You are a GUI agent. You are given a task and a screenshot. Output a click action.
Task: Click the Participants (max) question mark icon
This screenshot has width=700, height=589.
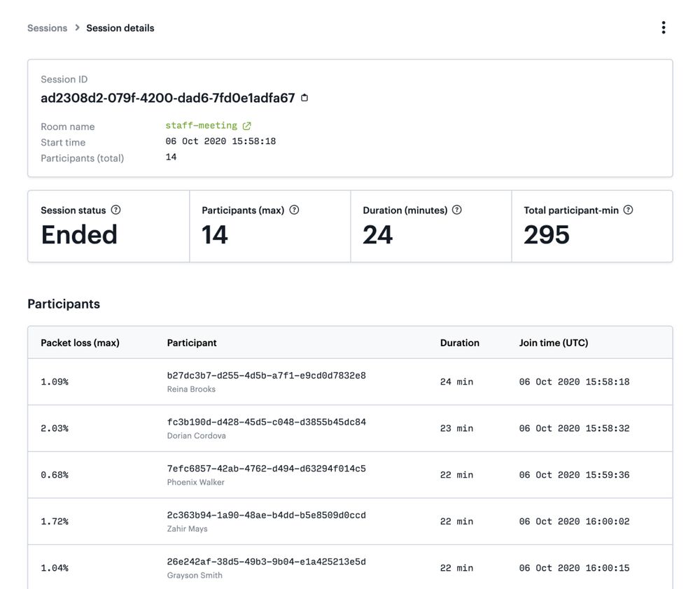pos(294,208)
